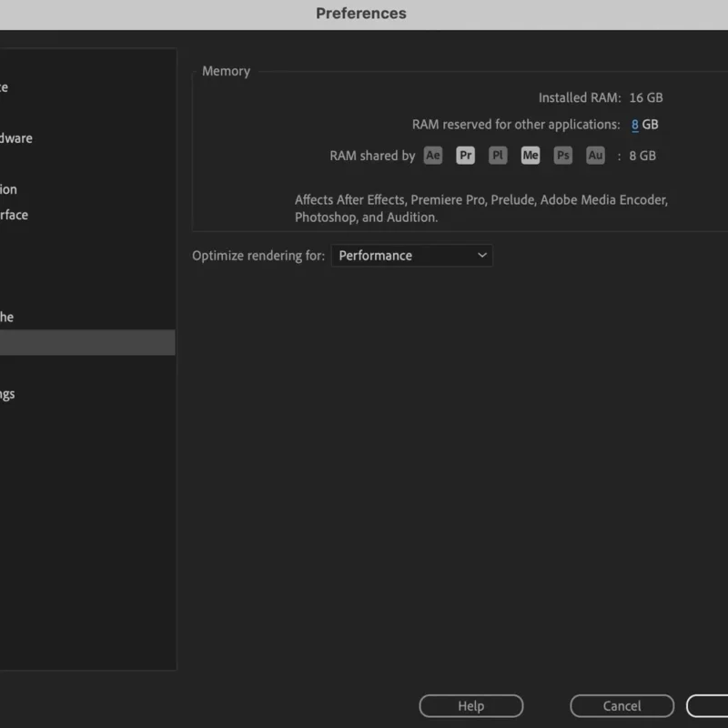Image resolution: width=728 pixels, height=728 pixels.
Task: Click the "Installed RAM:" label
Action: click(580, 97)
